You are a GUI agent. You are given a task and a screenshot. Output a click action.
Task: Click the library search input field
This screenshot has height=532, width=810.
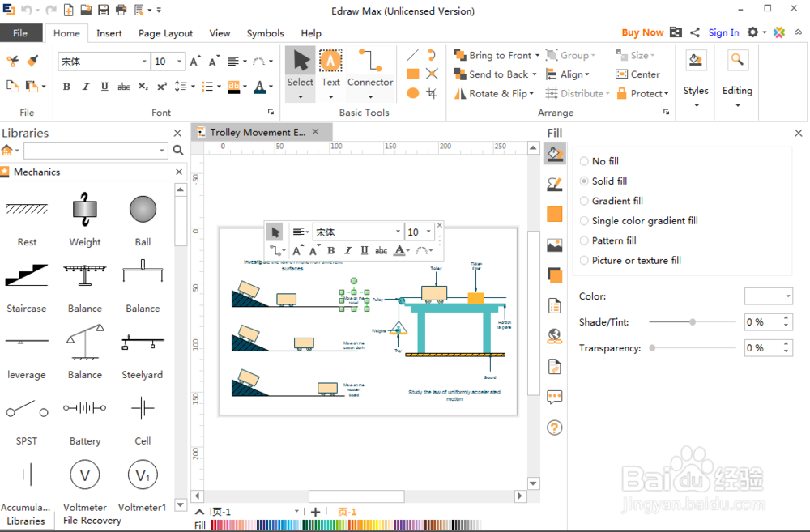click(x=96, y=151)
